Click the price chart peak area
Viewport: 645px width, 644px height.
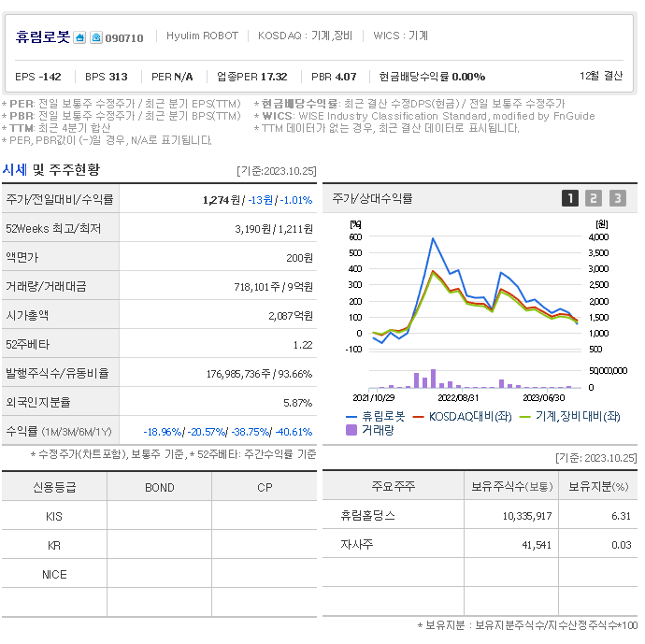click(x=433, y=238)
